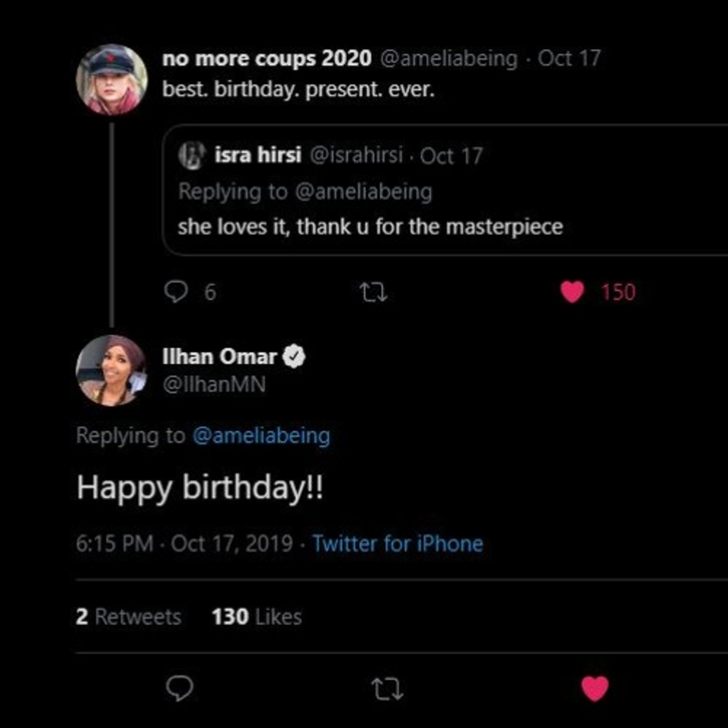Image resolution: width=728 pixels, height=728 pixels.
Task: Unlike the tweet showing 150 likes
Action: [572, 292]
